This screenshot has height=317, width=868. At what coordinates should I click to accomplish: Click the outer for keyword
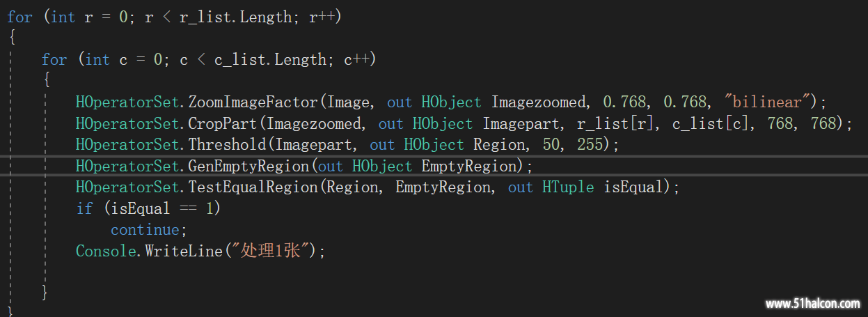pyautogui.click(x=19, y=17)
